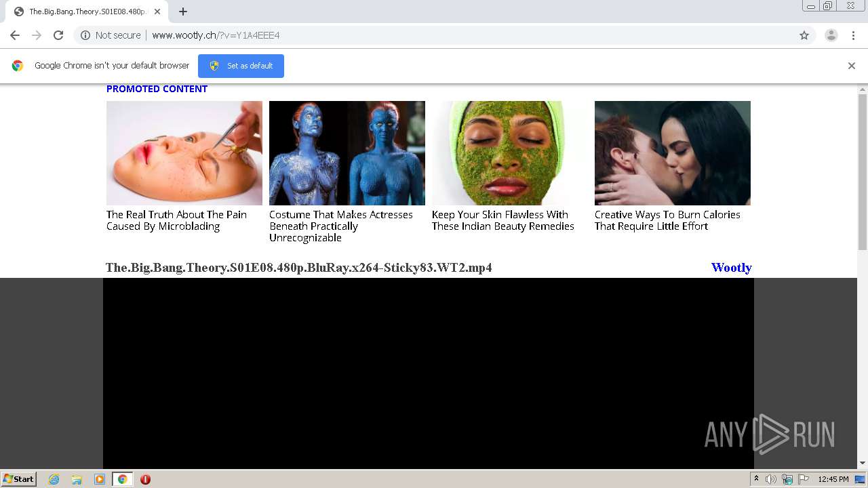Image resolution: width=868 pixels, height=488 pixels.
Task: Restore down the Chrome window
Action: (828, 6)
